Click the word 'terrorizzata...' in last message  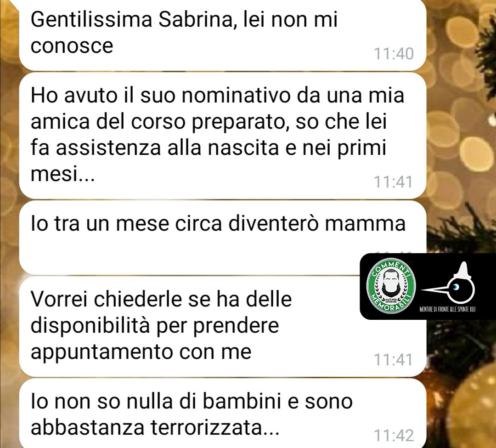click(215, 427)
